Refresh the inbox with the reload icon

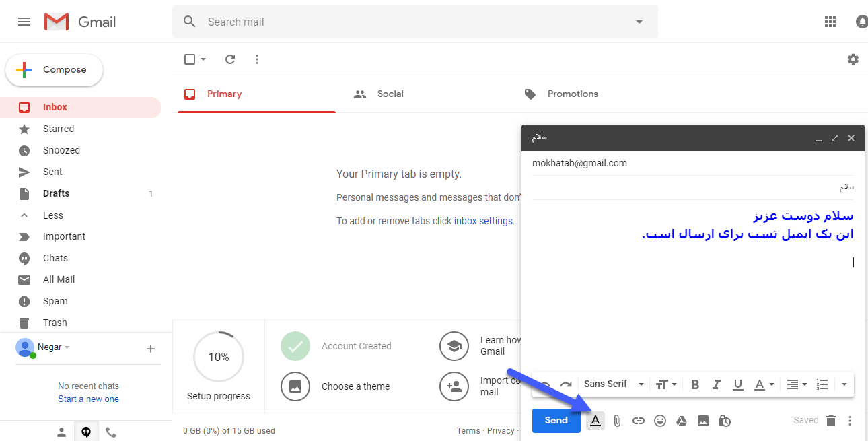coord(230,59)
